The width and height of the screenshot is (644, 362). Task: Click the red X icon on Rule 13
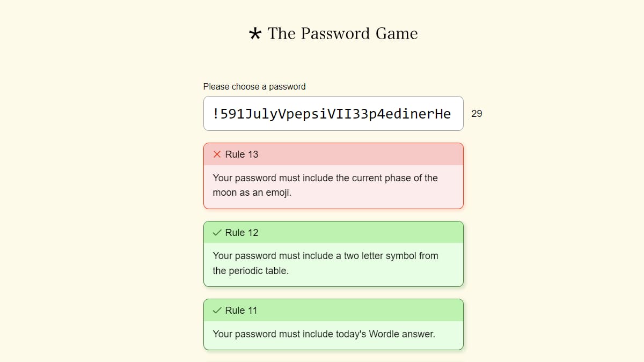tap(217, 154)
